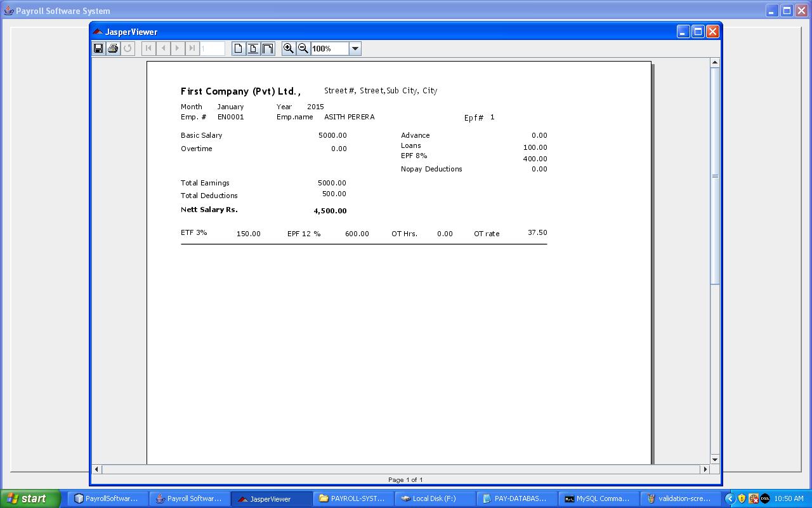Zoom in on the payslip

(289, 48)
